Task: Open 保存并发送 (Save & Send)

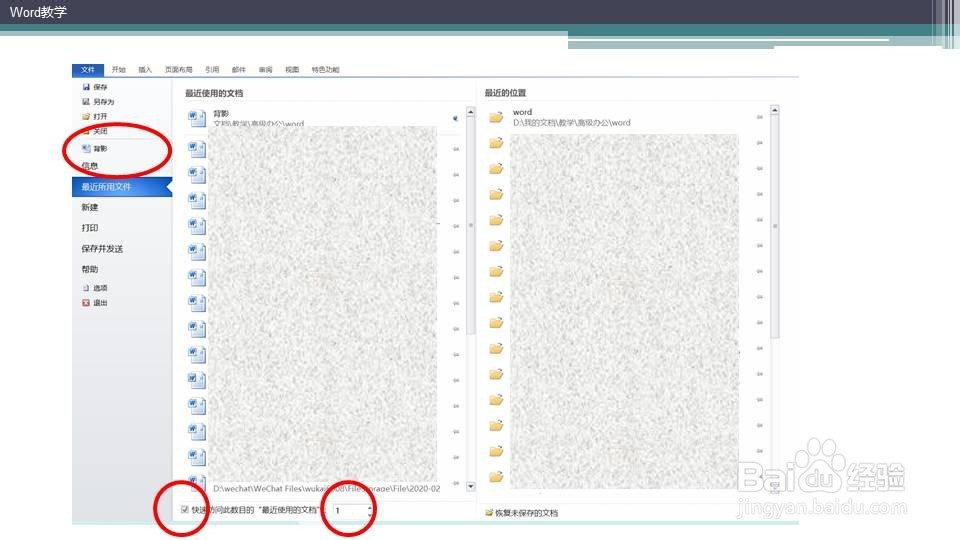Action: pyautogui.click(x=102, y=249)
